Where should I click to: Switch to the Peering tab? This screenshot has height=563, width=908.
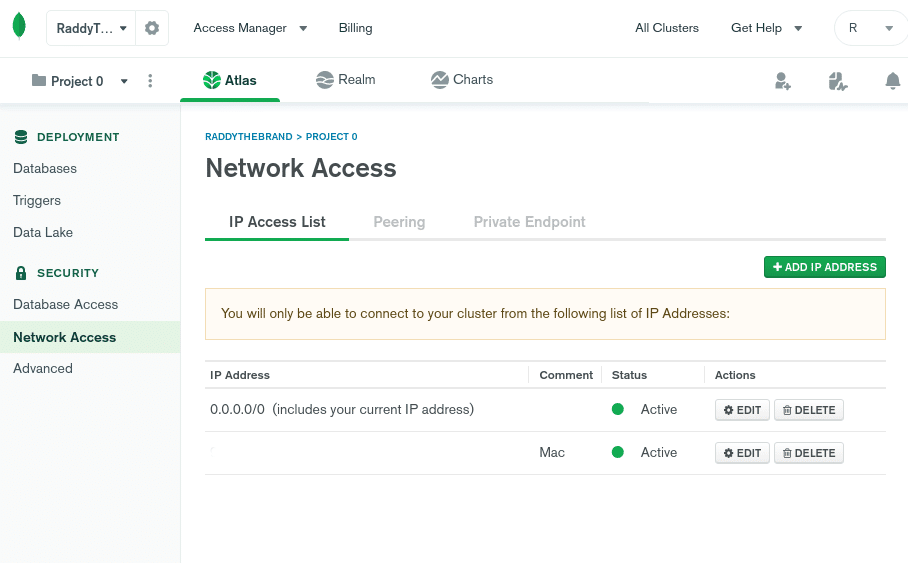tap(399, 222)
